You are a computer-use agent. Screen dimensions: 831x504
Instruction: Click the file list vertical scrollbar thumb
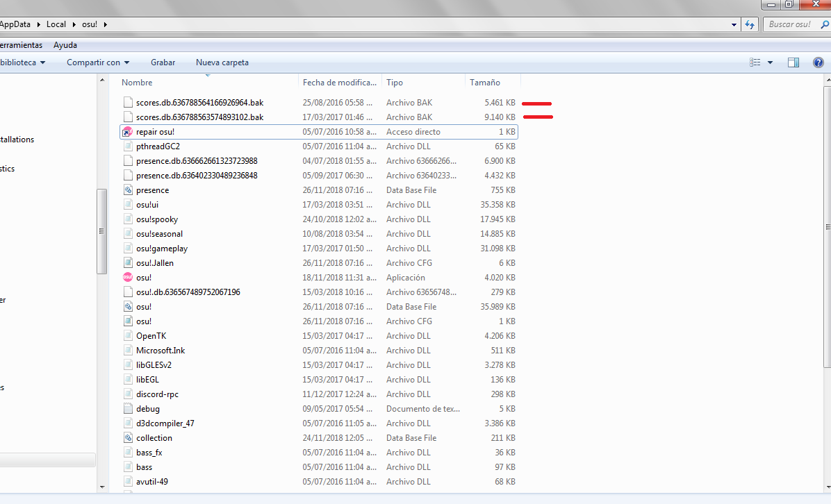(x=828, y=226)
